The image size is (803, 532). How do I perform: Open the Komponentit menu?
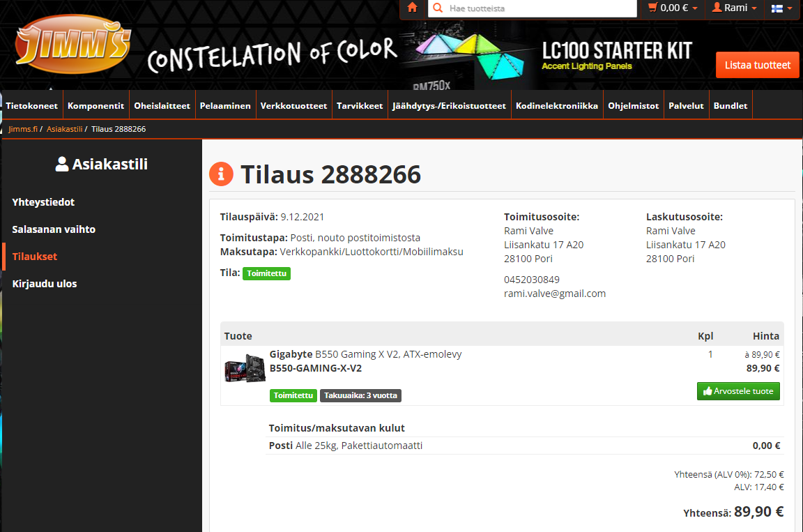95,105
